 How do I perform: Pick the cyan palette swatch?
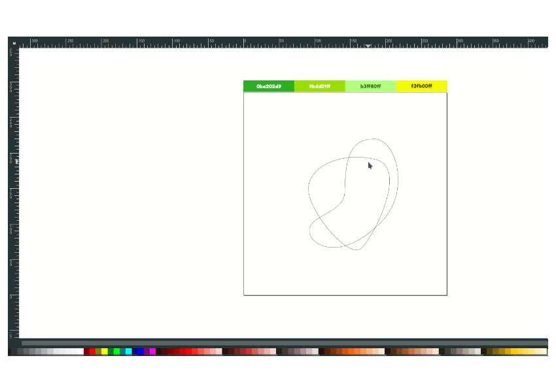tap(129, 351)
